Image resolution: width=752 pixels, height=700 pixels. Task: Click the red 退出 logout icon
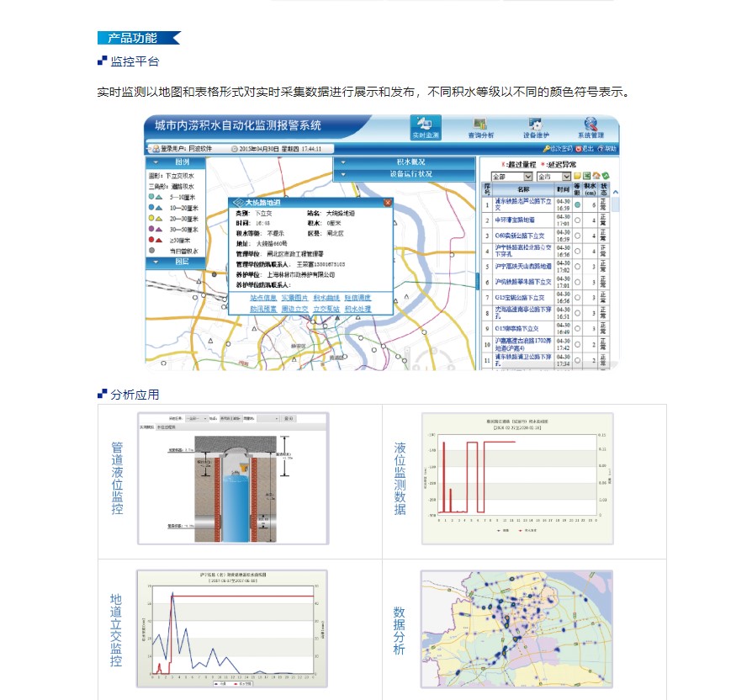(579, 149)
